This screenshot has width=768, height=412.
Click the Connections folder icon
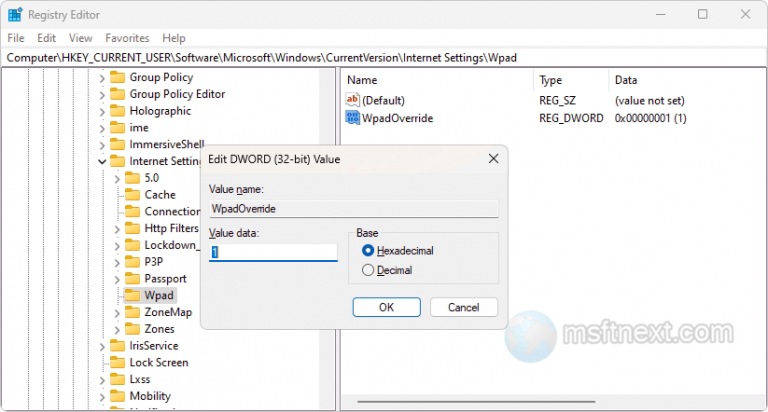(x=133, y=211)
